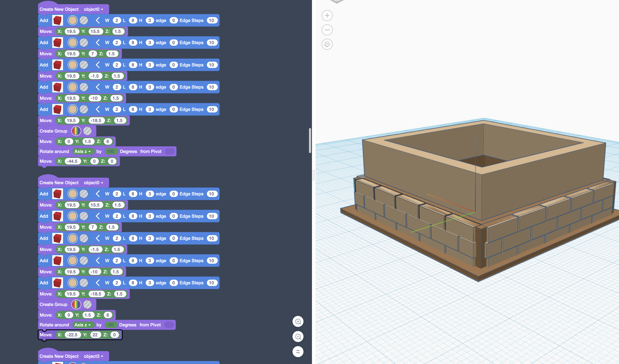This screenshot has width=619, height=364.
Task: Collapse topmost Add block using the left arrow
Action: tap(98, 20)
